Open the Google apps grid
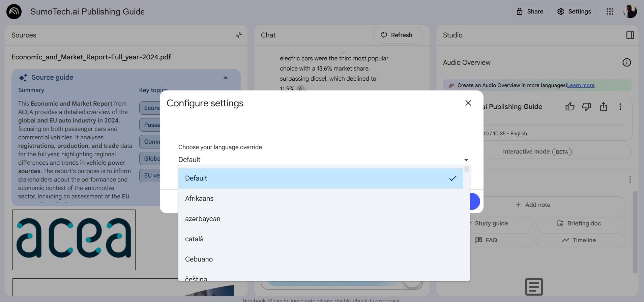 point(610,11)
